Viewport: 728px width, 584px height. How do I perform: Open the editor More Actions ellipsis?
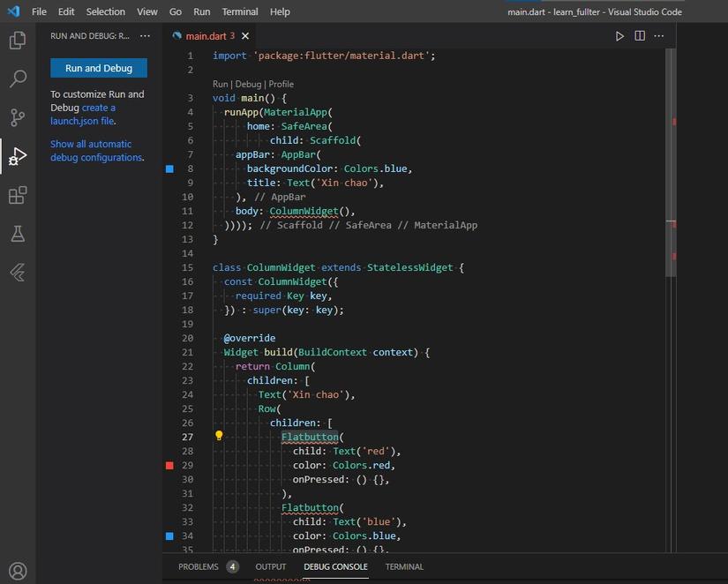pyautogui.click(x=660, y=36)
